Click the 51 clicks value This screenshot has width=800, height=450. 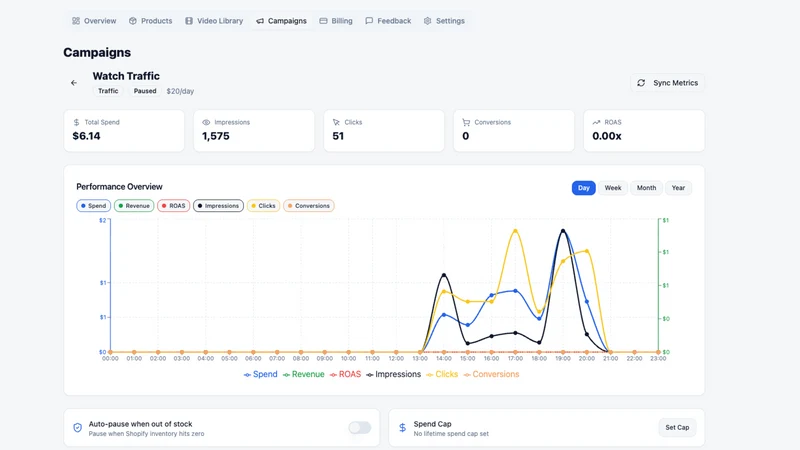click(x=338, y=136)
